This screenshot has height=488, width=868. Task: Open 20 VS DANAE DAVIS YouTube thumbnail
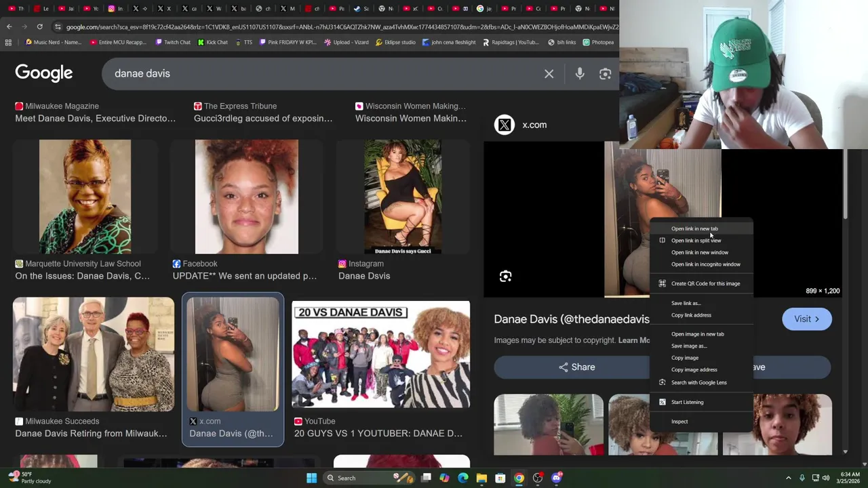[381, 354]
